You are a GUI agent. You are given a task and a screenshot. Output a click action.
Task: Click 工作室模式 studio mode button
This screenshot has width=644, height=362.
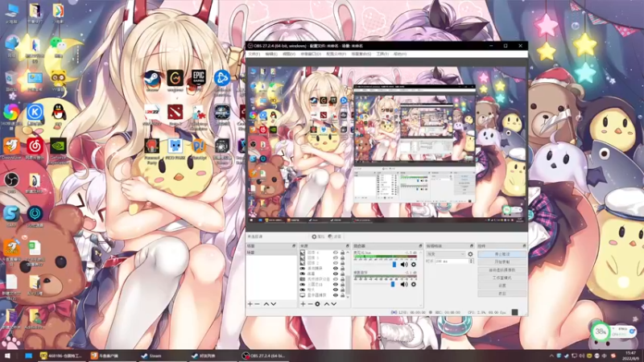point(502,278)
